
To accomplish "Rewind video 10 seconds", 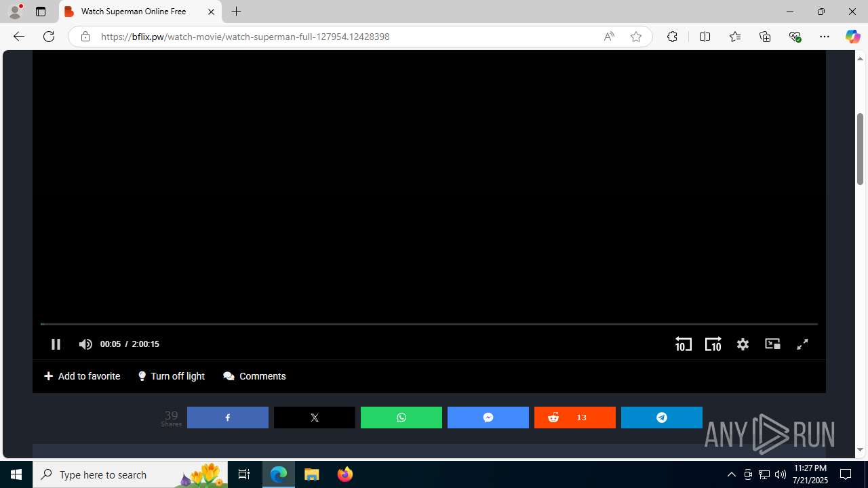I will pos(683,344).
